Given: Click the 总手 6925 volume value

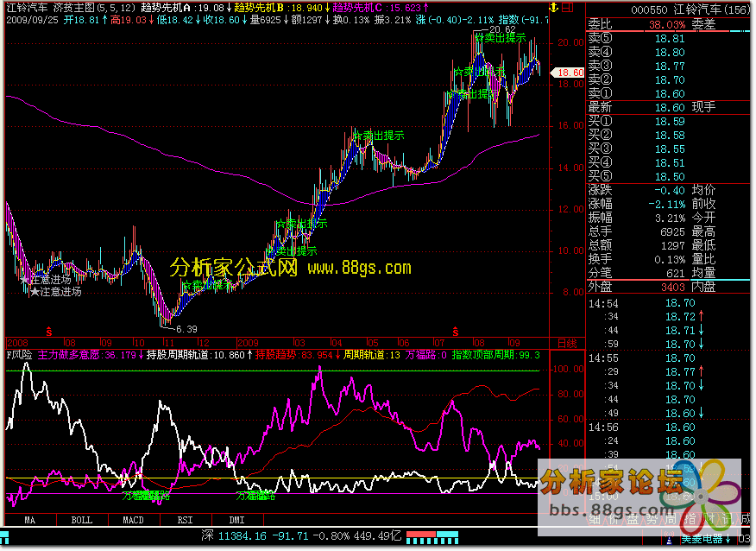Looking at the screenshot, I should point(672,232).
